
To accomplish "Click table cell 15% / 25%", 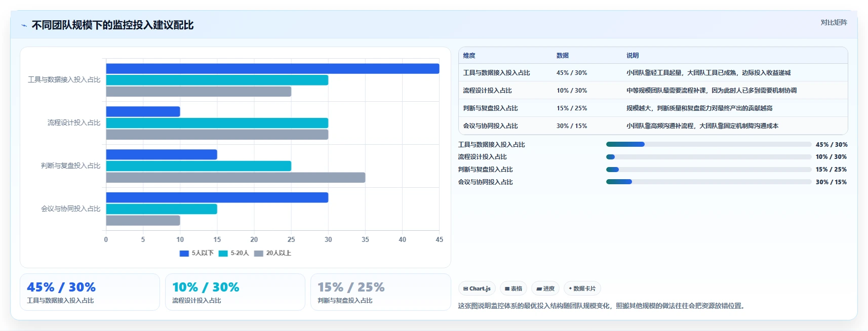I will click(572, 108).
